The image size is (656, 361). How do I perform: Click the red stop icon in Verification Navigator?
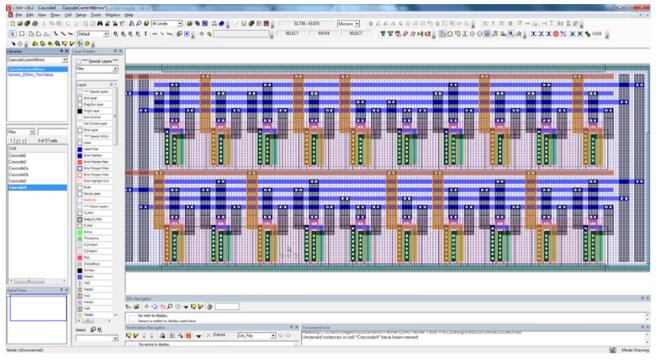[x=188, y=335]
